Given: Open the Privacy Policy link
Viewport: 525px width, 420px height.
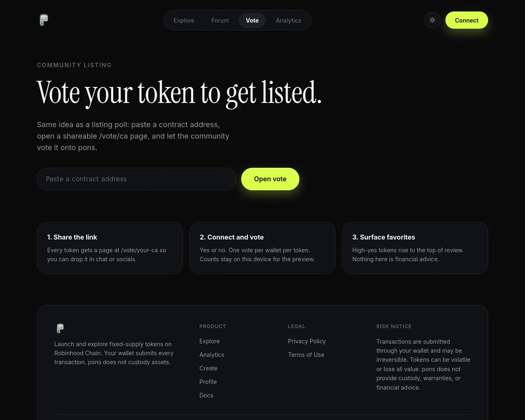Looking at the screenshot, I should click(x=307, y=341).
